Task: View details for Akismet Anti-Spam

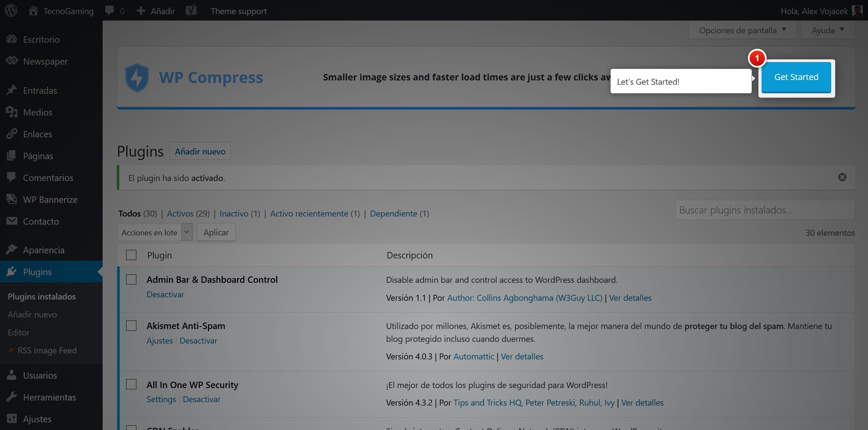Action: point(522,356)
